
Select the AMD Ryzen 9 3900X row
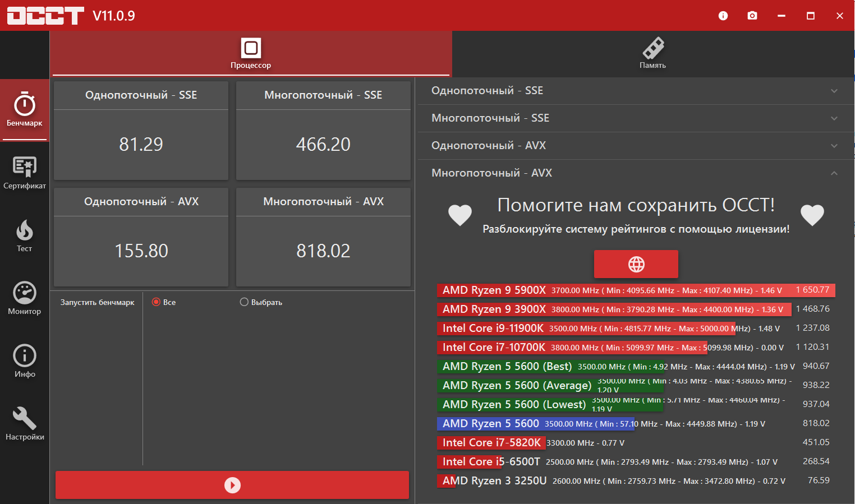click(x=636, y=309)
